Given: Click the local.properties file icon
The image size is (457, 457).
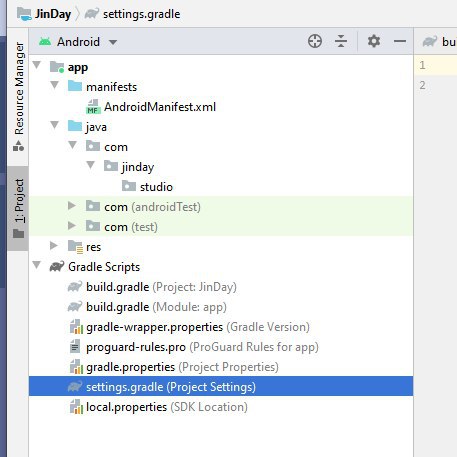Looking at the screenshot, I should pyautogui.click(x=76, y=407).
